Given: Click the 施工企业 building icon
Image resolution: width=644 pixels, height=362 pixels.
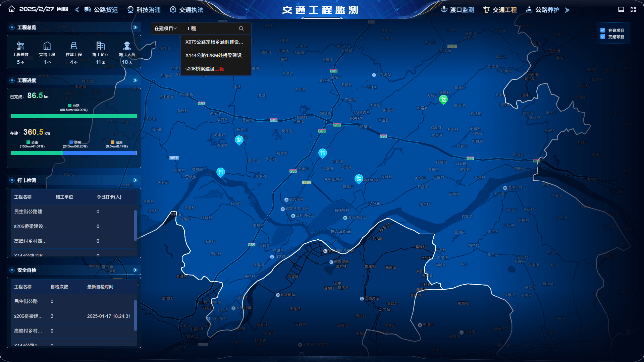Looking at the screenshot, I should click(x=100, y=46).
